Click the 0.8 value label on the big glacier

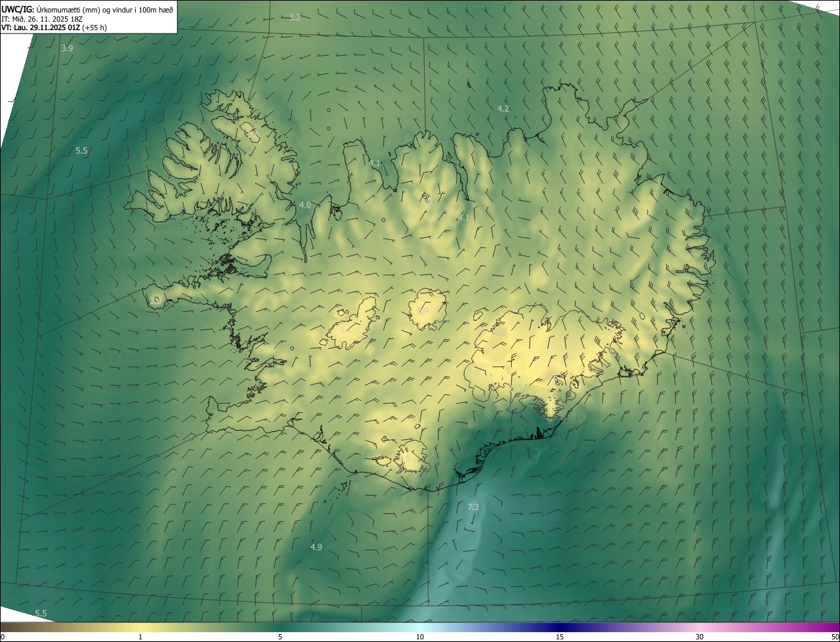click(x=500, y=333)
